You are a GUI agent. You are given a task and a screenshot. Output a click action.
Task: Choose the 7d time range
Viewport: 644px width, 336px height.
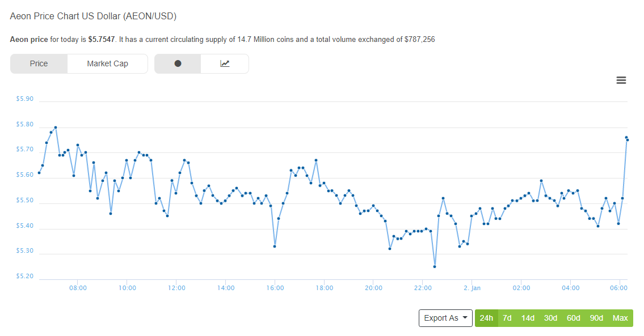tap(507, 318)
